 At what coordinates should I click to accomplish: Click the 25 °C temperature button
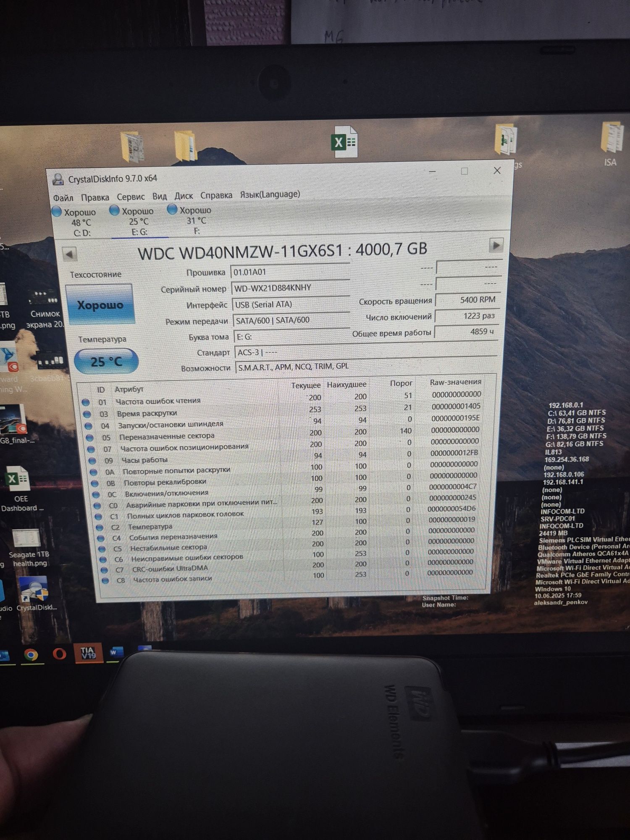106,361
